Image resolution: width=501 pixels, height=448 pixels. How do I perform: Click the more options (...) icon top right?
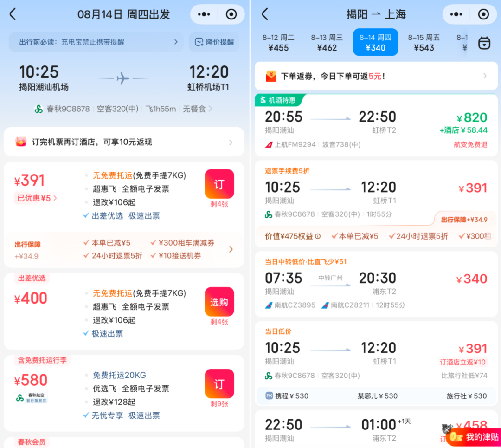pyautogui.click(x=203, y=14)
